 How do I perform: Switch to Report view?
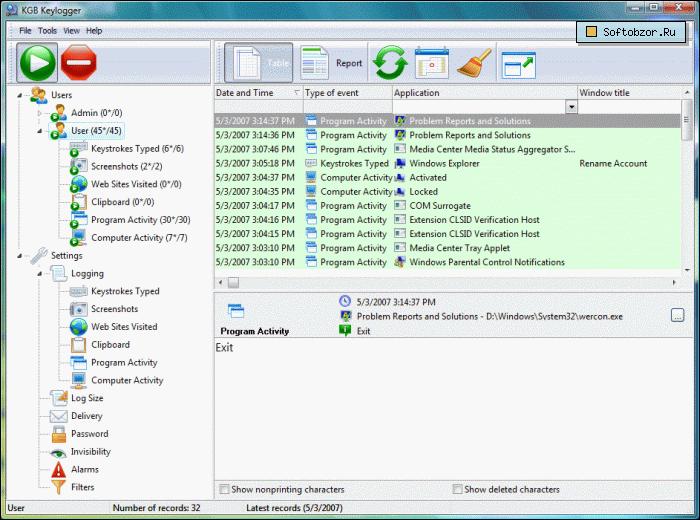click(x=332, y=63)
